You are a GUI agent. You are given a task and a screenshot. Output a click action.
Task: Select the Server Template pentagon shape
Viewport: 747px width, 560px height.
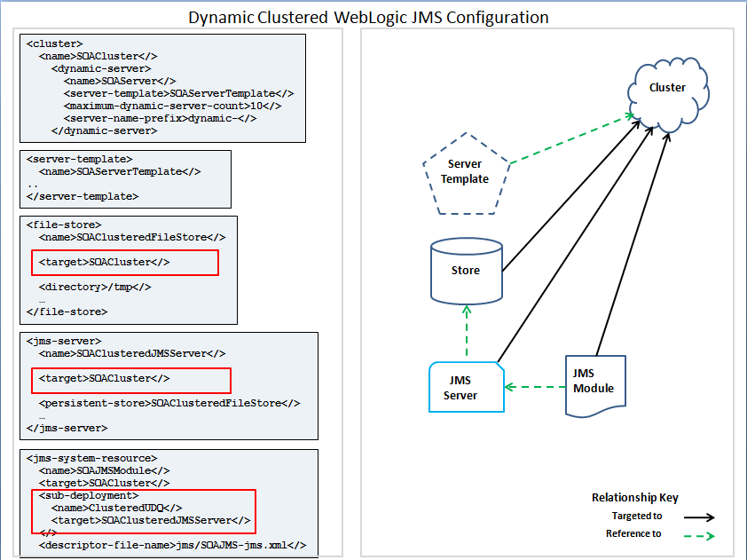pyautogui.click(x=466, y=173)
